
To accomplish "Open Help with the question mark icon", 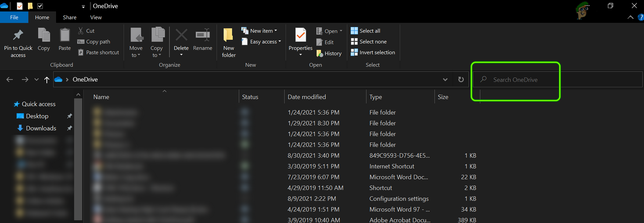I will tap(641, 17).
